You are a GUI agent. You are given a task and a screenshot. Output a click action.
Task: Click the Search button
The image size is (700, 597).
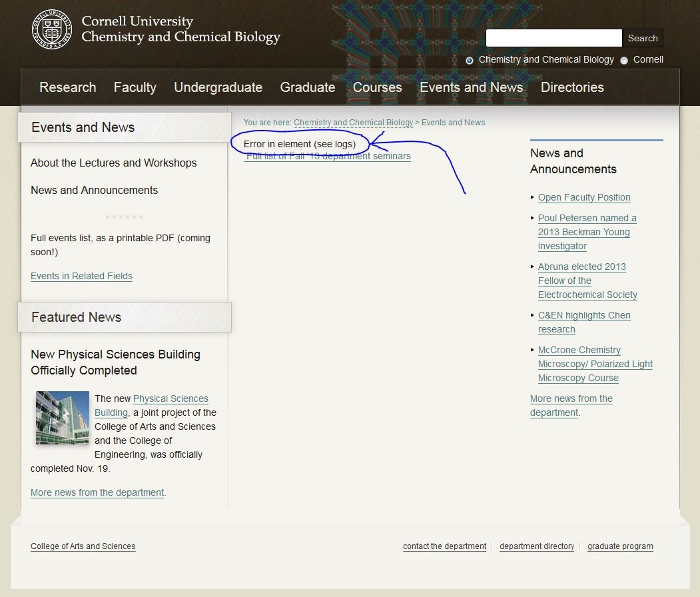tap(643, 38)
